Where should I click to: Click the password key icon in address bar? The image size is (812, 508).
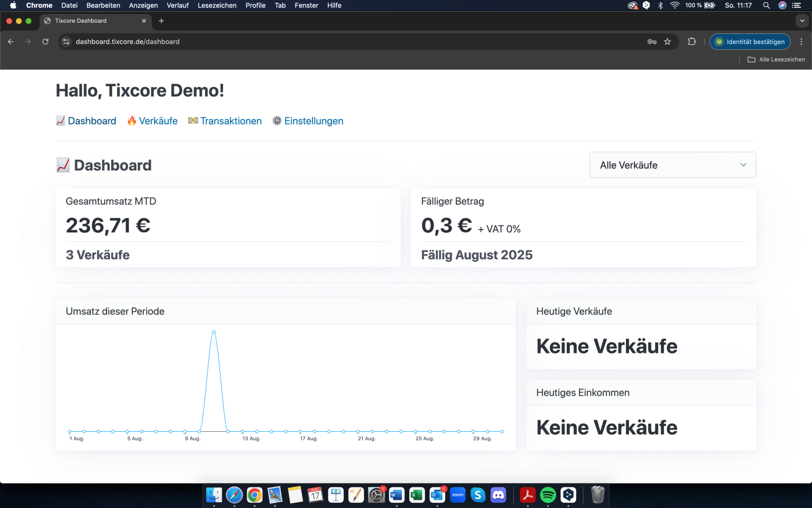coord(652,42)
